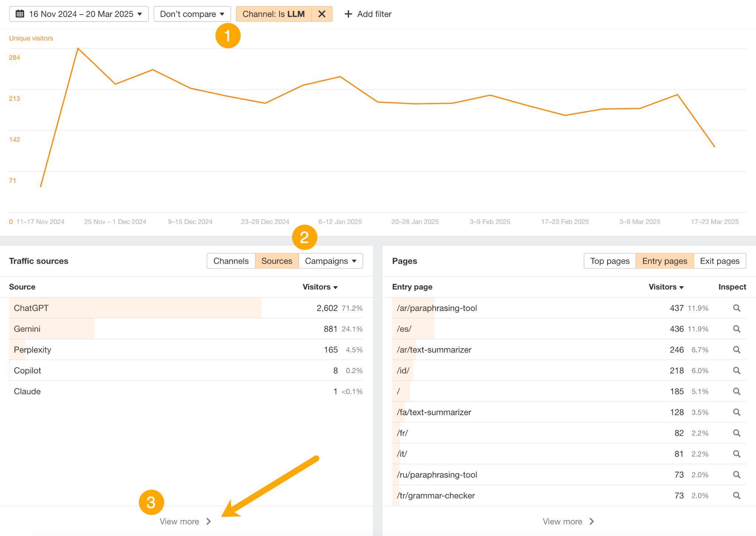Inspect the /tr/grammar-checker entry page
This screenshot has width=756, height=536.
737,495
